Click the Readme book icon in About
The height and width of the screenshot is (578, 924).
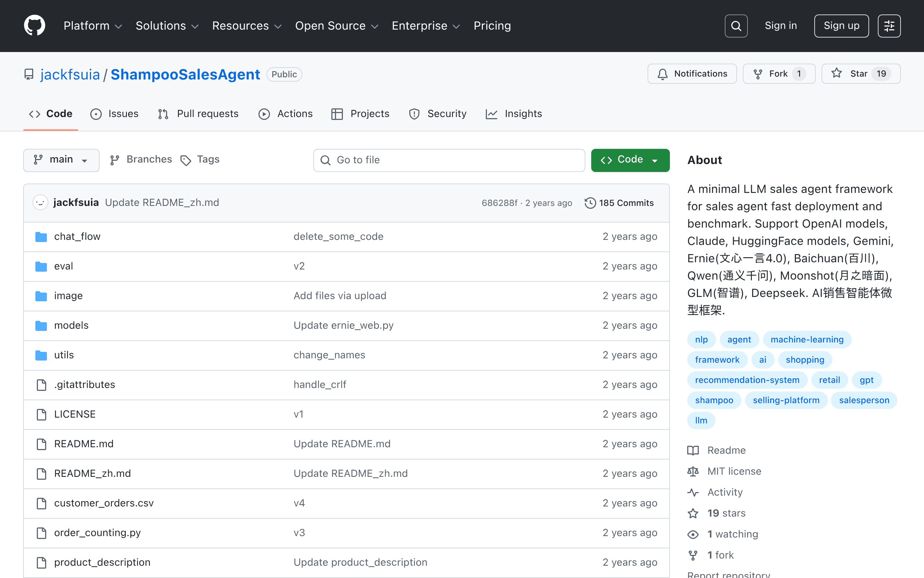[x=693, y=451]
